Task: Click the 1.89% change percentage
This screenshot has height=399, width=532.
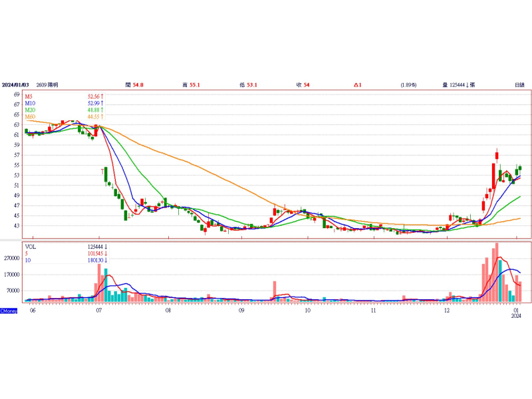Action: click(408, 85)
